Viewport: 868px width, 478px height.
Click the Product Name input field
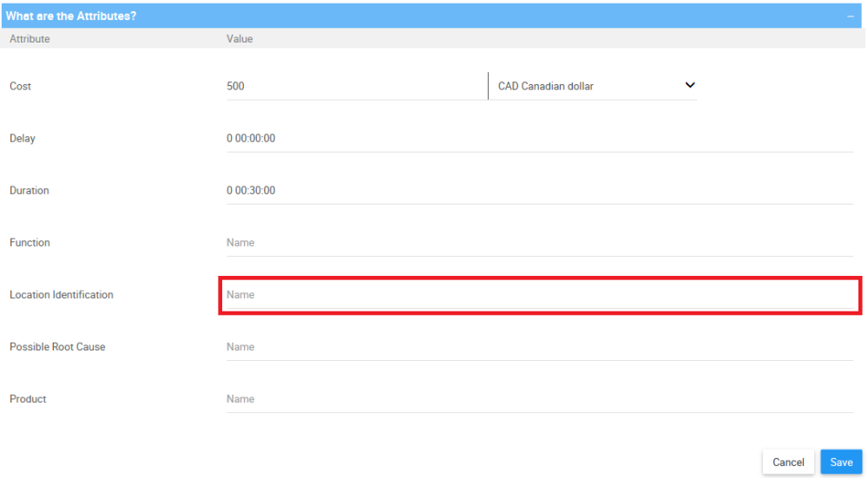coord(540,399)
